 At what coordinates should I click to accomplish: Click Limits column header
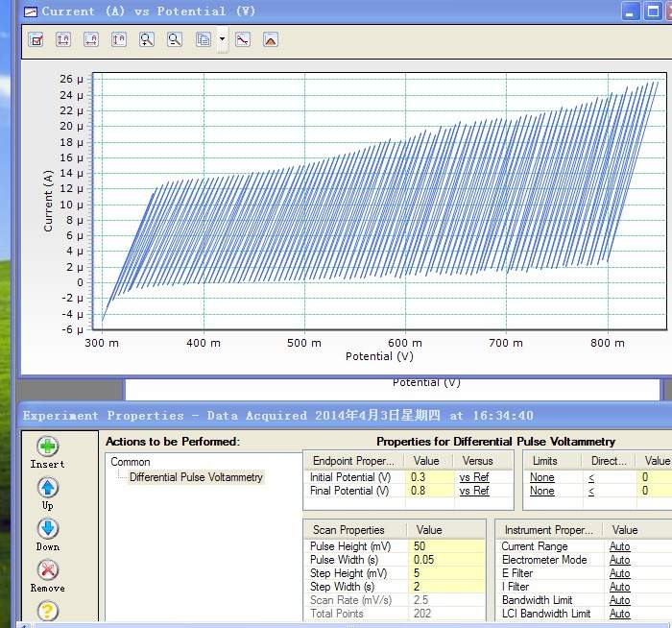552,461
